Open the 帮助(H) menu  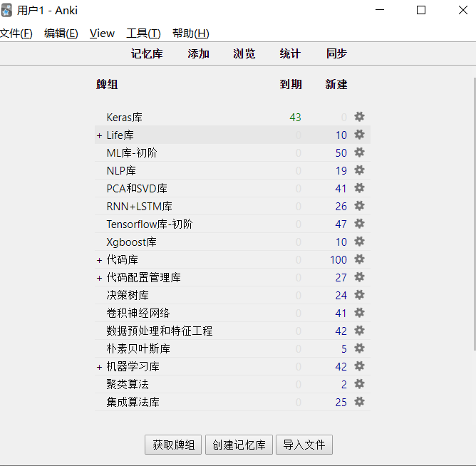click(x=191, y=33)
